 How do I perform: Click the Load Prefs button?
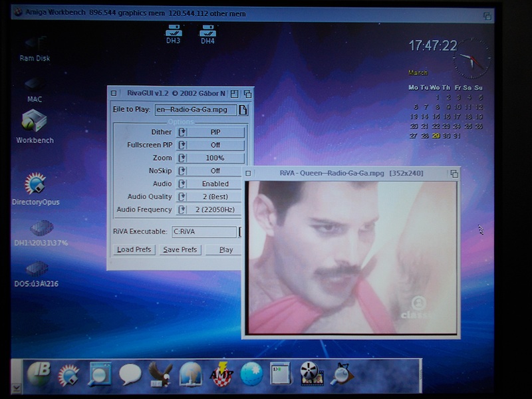click(x=134, y=250)
